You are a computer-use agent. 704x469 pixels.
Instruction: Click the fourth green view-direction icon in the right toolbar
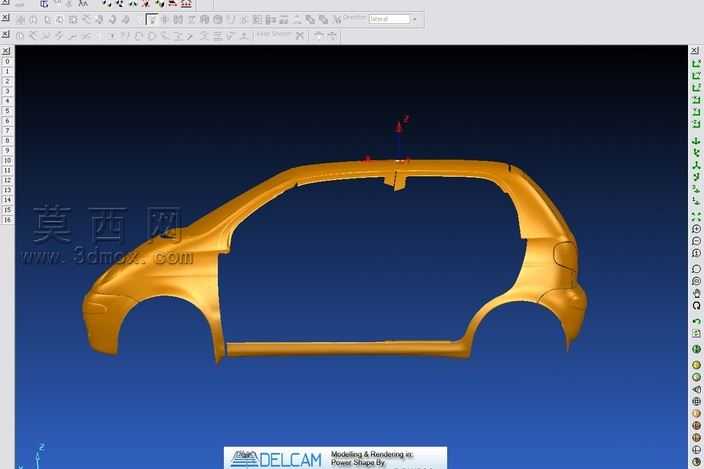[x=696, y=100]
